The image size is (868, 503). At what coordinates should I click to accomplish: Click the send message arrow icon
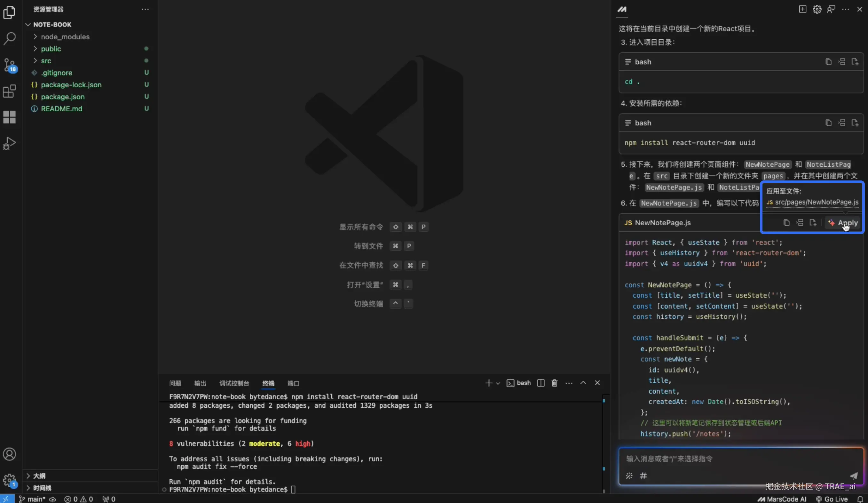[854, 475]
